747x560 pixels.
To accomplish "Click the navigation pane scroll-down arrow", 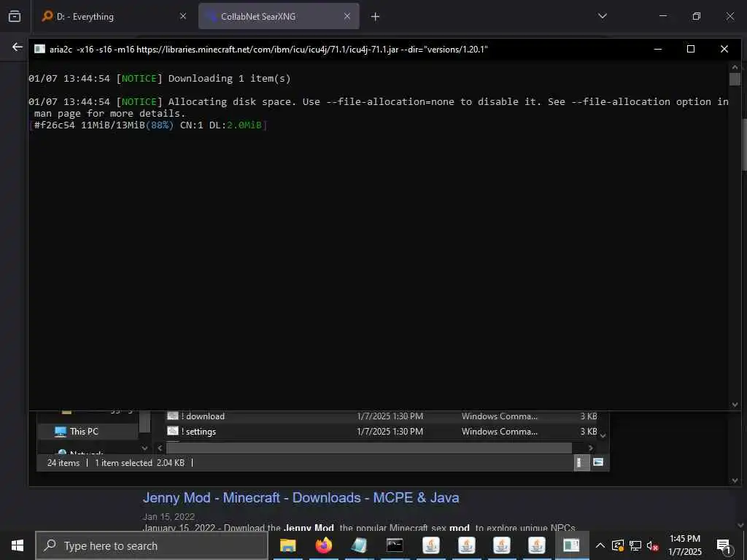I will [x=145, y=448].
